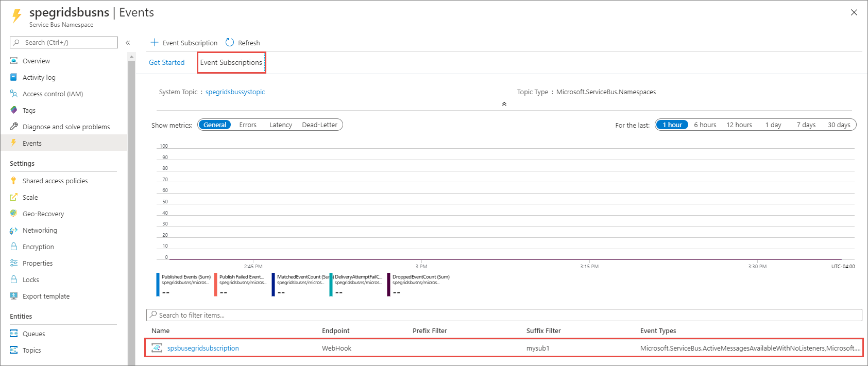
Task: Open the spegridsbussystopic system topic link
Action: pyautogui.click(x=235, y=92)
